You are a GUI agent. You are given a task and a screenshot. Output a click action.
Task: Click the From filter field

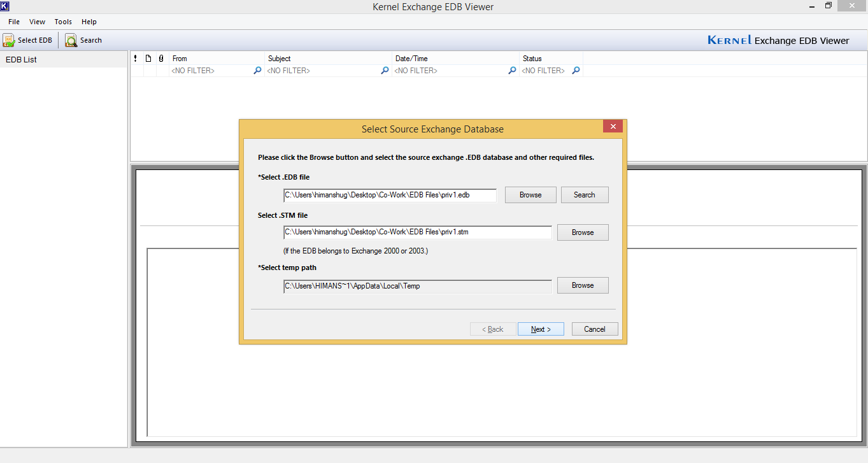pyautogui.click(x=211, y=71)
